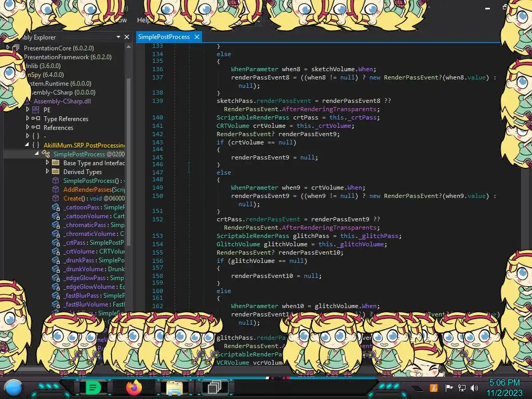The image size is (532, 399).
Task: Select the _crtVolume field entry
Action: pos(94,251)
